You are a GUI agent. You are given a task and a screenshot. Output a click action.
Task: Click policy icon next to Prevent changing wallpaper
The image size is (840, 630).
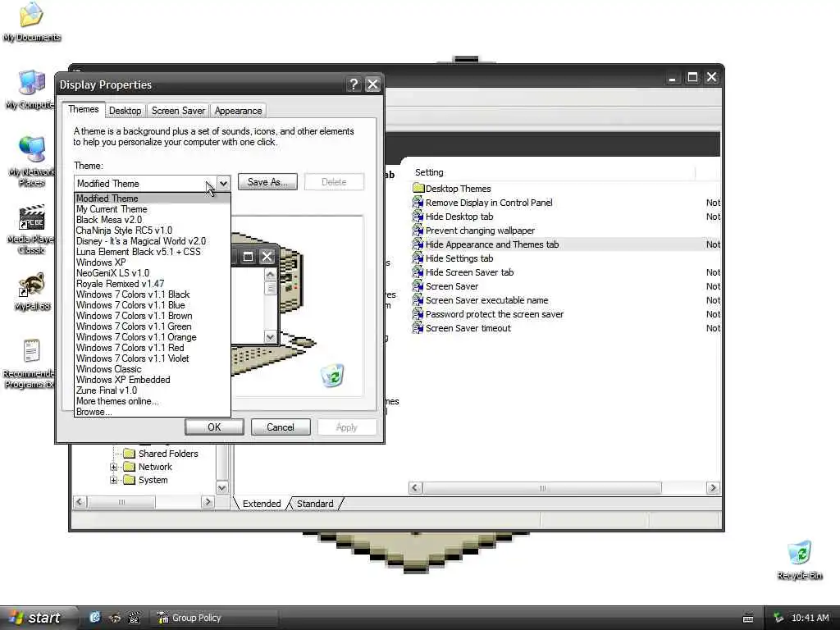tap(418, 231)
